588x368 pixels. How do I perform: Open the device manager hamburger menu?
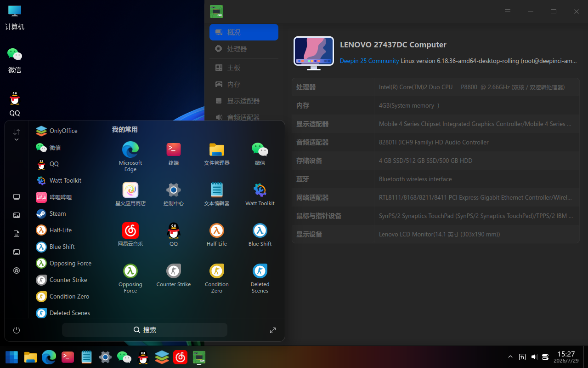[508, 11]
